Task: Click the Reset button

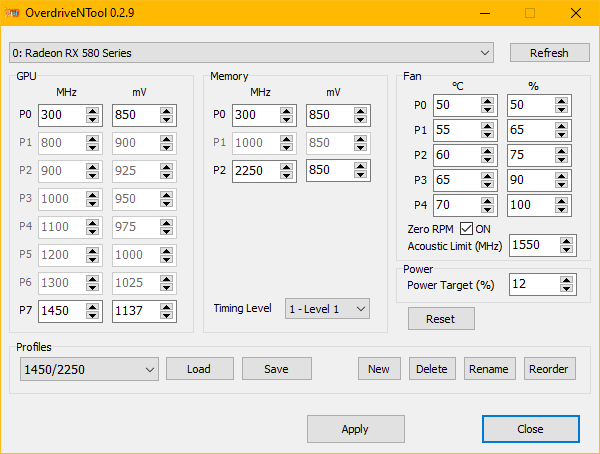Action: point(441,318)
